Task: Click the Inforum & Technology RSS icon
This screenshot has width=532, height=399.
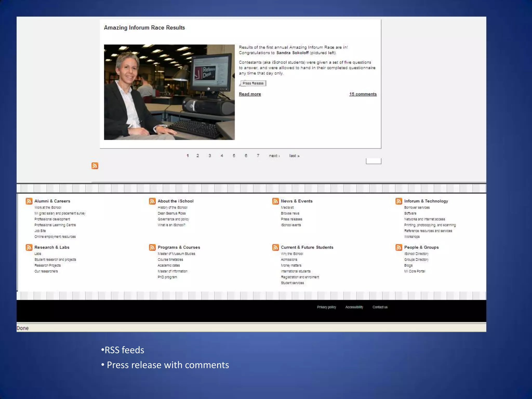Action: pyautogui.click(x=399, y=201)
